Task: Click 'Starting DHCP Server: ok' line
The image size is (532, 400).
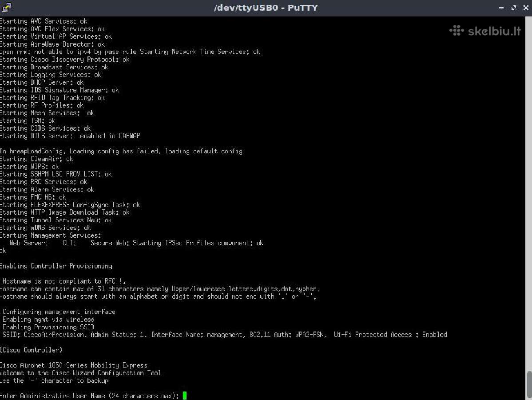Action: (x=42, y=82)
